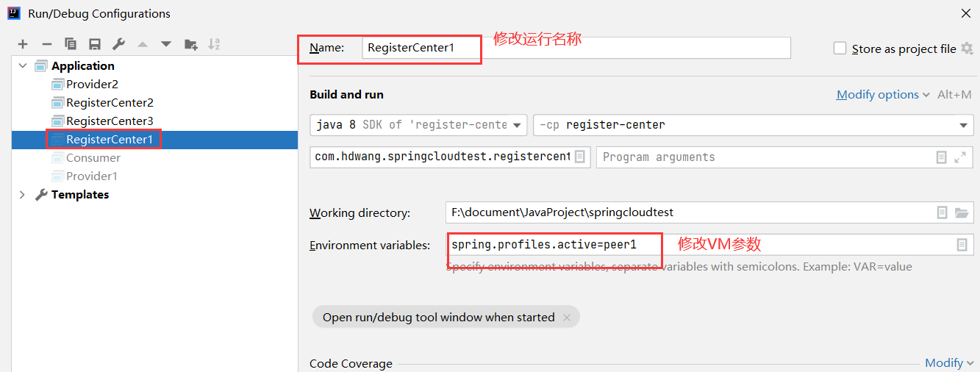Select the Consumer configuration

(x=93, y=158)
